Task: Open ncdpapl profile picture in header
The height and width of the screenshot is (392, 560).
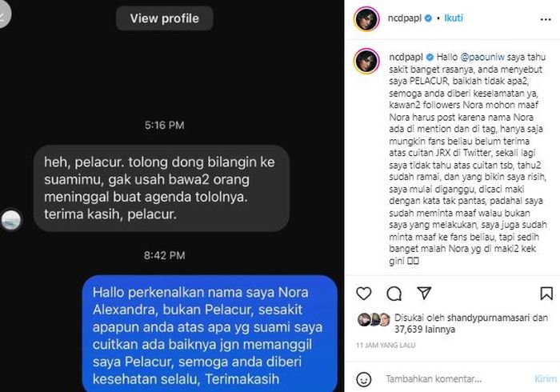Action: click(x=366, y=18)
